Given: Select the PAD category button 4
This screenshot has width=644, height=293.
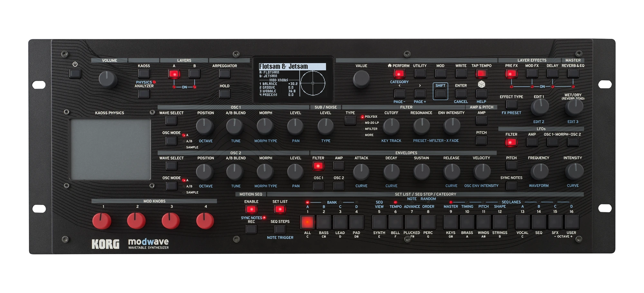Looking at the screenshot, I should (356, 222).
